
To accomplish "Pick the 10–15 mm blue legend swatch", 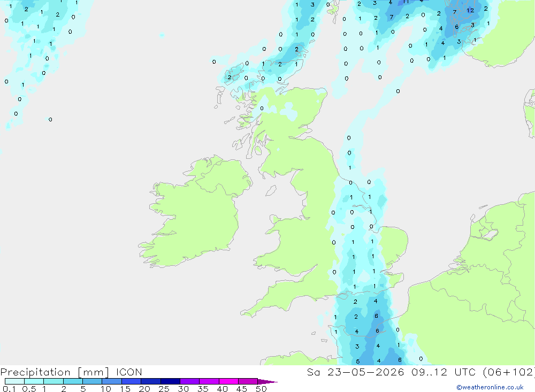I will [x=112, y=381].
